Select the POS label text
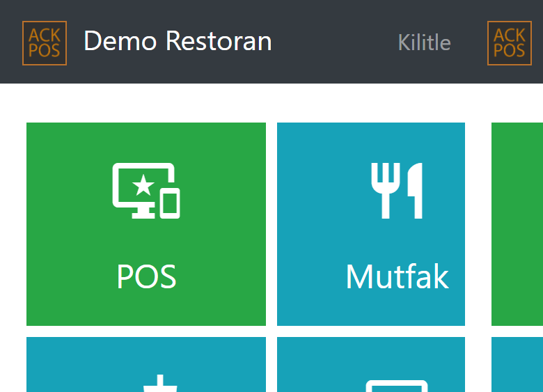Image resolution: width=543 pixels, height=392 pixels. [146, 276]
